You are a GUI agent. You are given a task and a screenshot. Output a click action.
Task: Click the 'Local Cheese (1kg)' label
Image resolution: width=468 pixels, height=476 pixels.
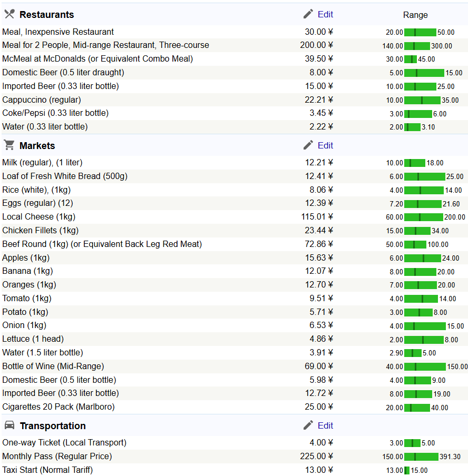(38, 217)
